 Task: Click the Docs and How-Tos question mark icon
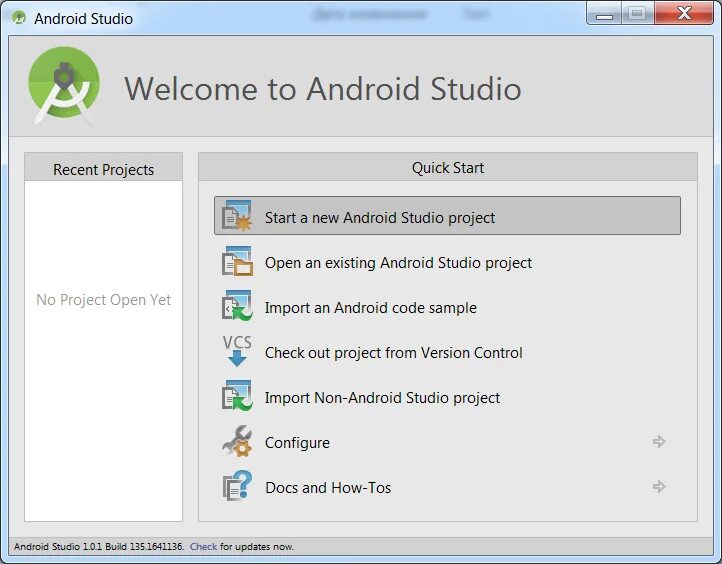tap(237, 486)
